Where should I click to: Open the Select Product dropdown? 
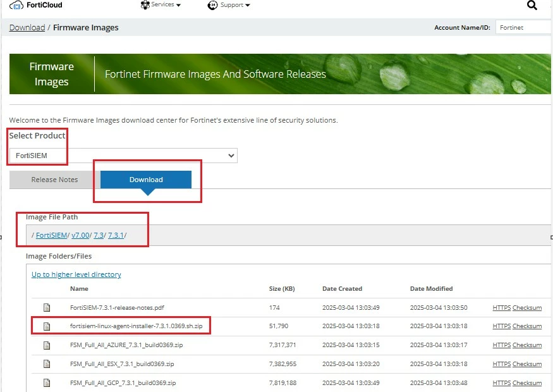123,156
